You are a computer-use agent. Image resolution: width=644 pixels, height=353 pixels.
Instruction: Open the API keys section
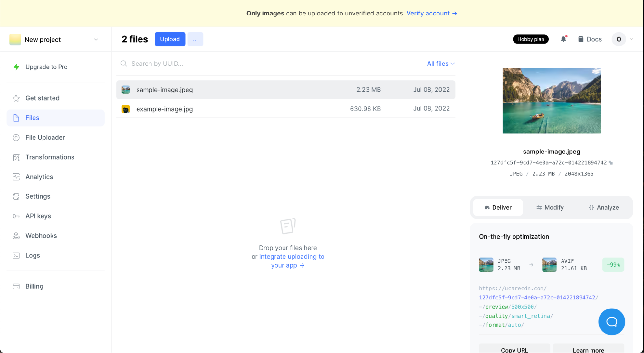coord(38,216)
